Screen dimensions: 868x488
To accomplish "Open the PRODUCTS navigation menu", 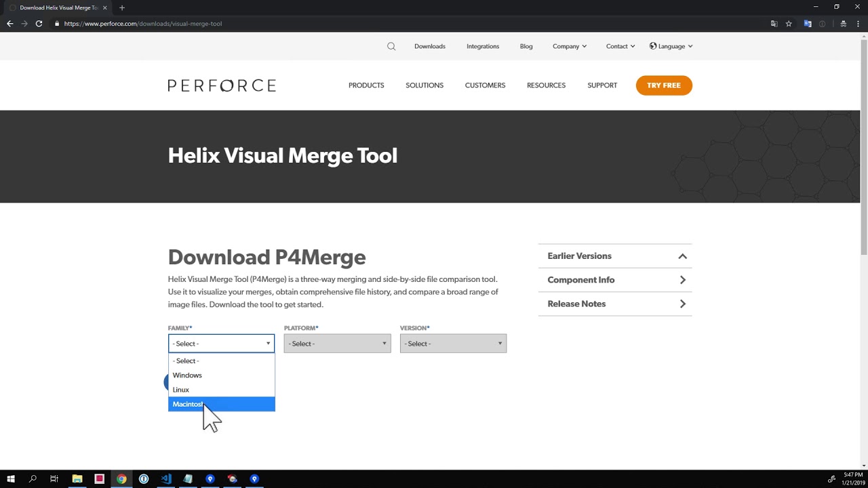I will 366,85.
